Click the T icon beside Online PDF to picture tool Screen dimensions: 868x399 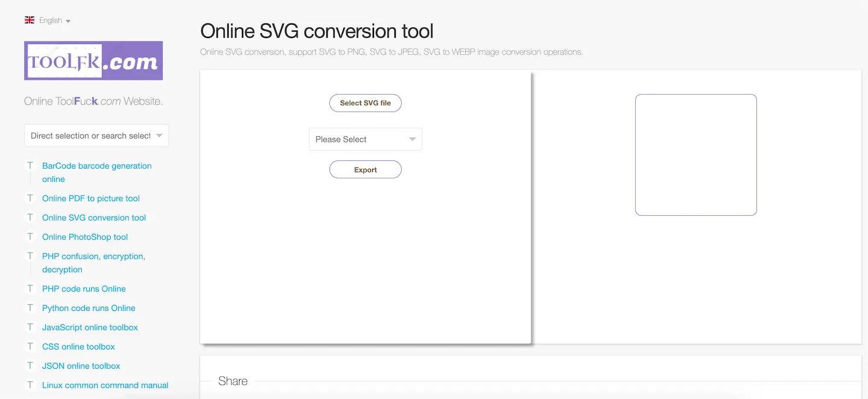tap(30, 198)
